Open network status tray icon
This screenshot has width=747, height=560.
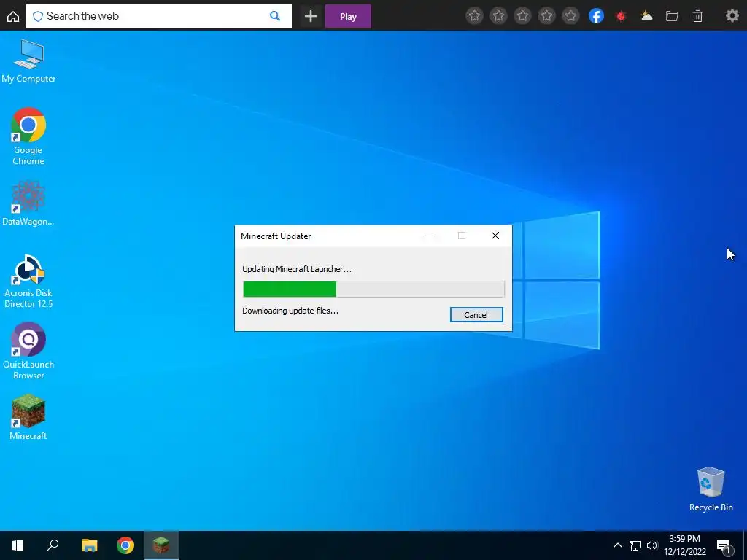(x=635, y=545)
